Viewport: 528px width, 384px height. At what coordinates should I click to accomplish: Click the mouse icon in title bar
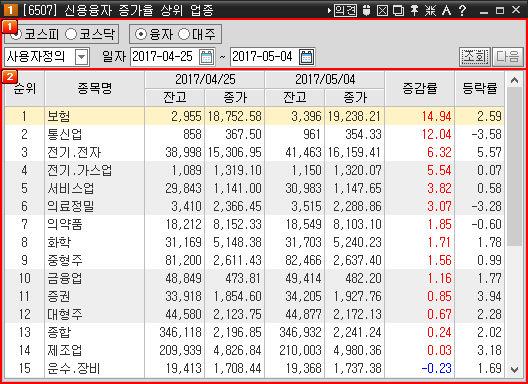click(367, 10)
